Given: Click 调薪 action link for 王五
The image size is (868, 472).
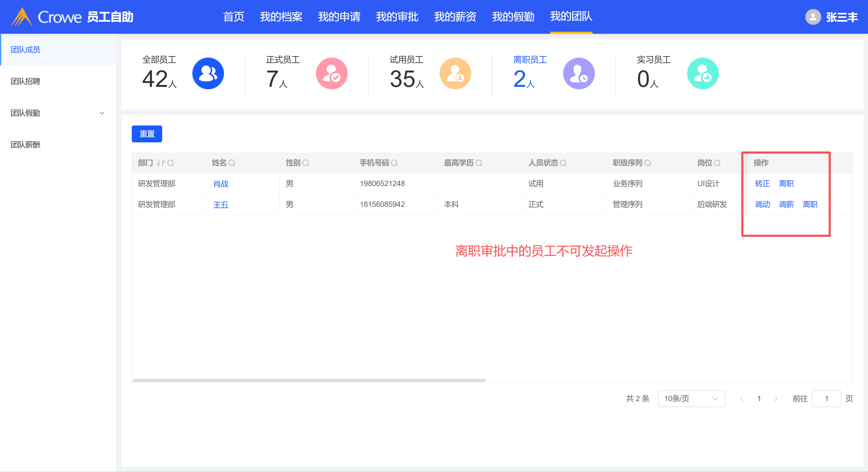Looking at the screenshot, I should point(786,204).
